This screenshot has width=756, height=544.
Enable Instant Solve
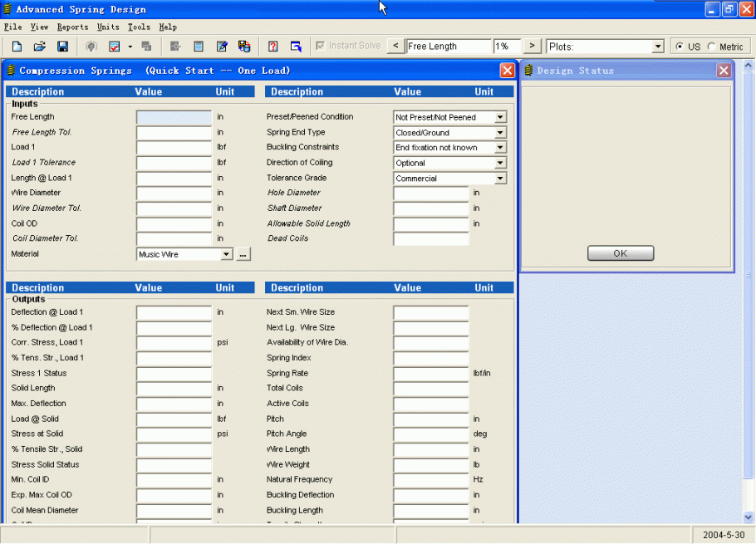coord(321,46)
